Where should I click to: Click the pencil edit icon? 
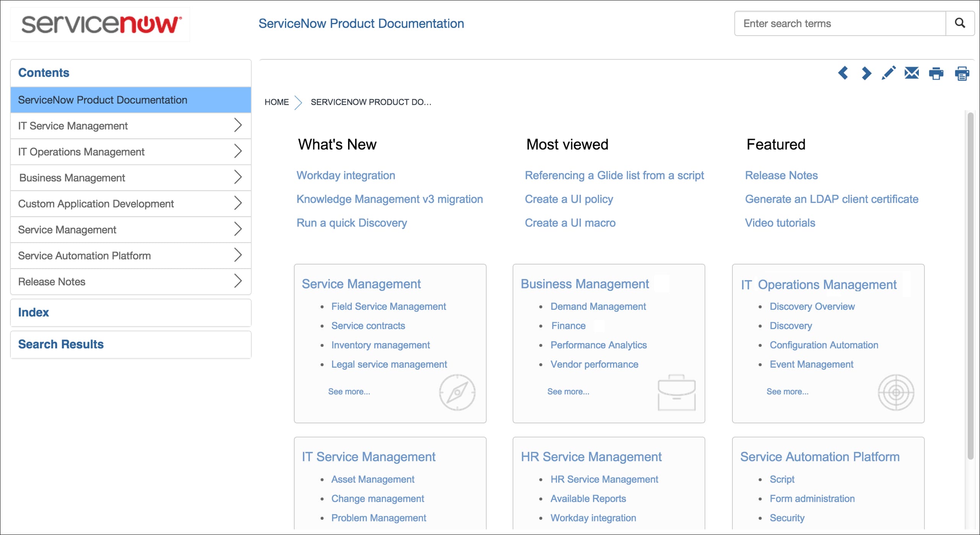pyautogui.click(x=889, y=73)
